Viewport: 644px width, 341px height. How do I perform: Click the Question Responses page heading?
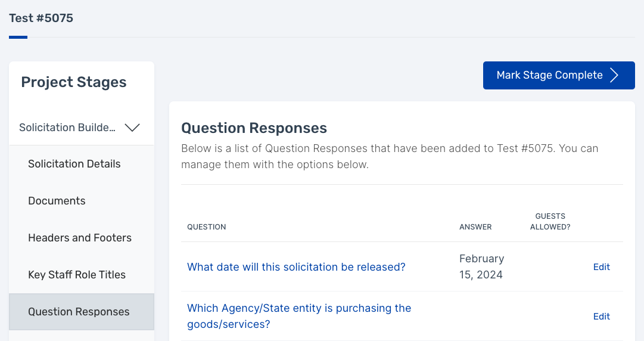(x=254, y=128)
